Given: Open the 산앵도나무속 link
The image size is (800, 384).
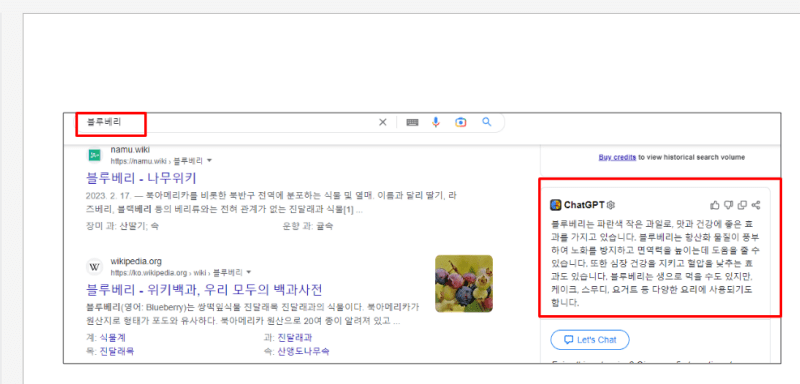Looking at the screenshot, I should (x=303, y=351).
